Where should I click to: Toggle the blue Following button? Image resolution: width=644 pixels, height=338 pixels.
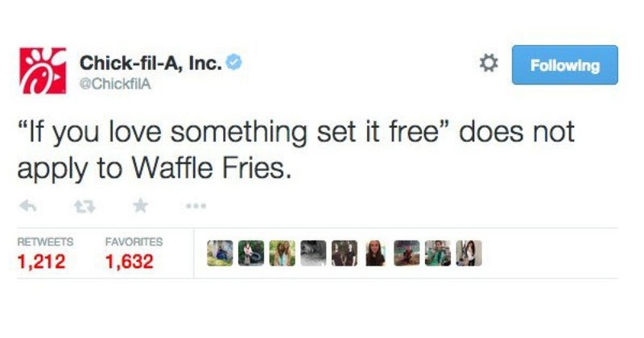[x=565, y=65]
